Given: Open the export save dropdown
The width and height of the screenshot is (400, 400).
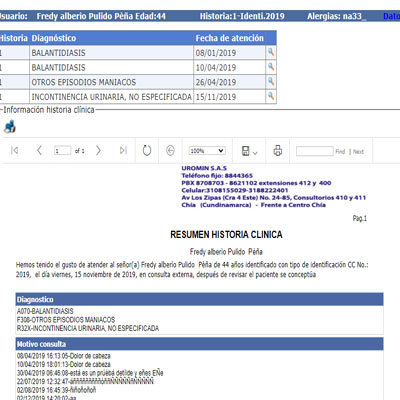Looking at the screenshot, I should tap(249, 151).
